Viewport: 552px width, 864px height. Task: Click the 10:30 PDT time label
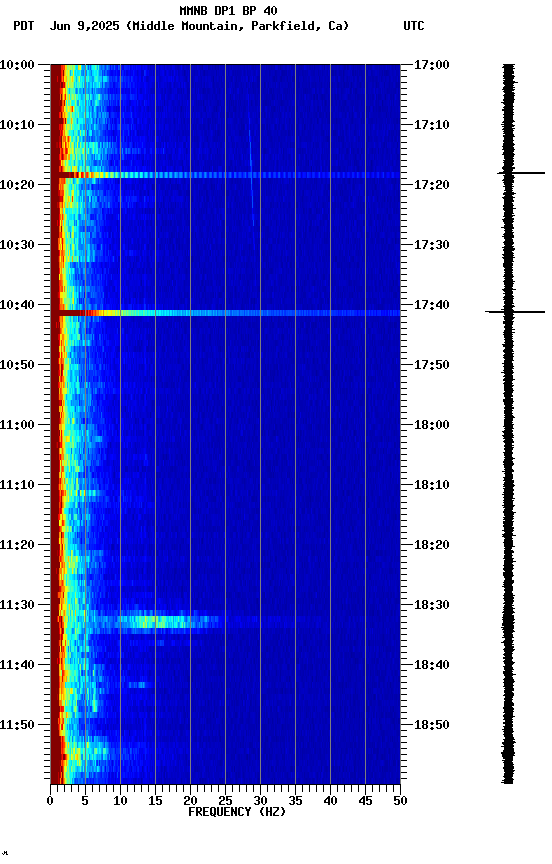tap(17, 245)
